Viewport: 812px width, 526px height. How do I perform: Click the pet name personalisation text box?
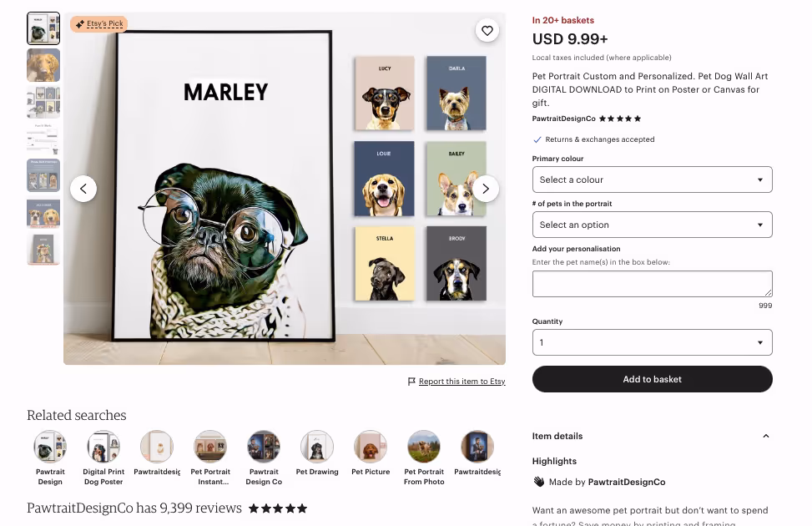652,284
